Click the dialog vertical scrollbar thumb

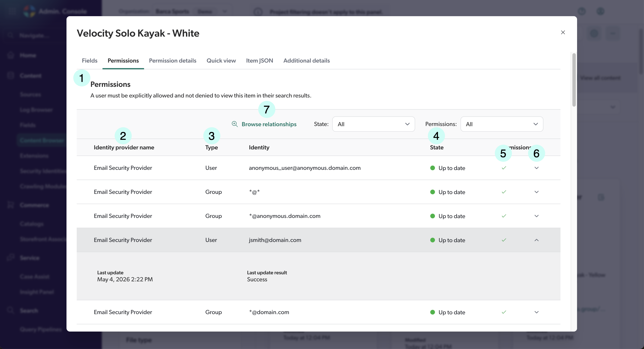tap(574, 80)
